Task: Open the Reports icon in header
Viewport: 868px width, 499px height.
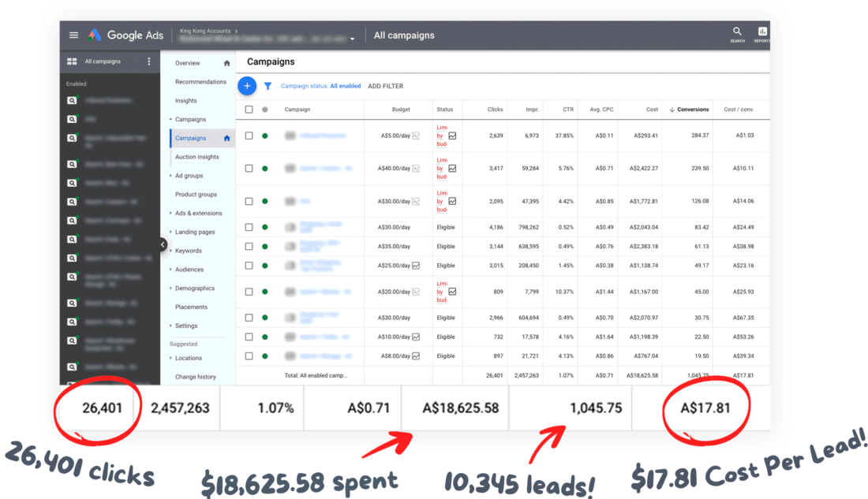Action: point(761,32)
